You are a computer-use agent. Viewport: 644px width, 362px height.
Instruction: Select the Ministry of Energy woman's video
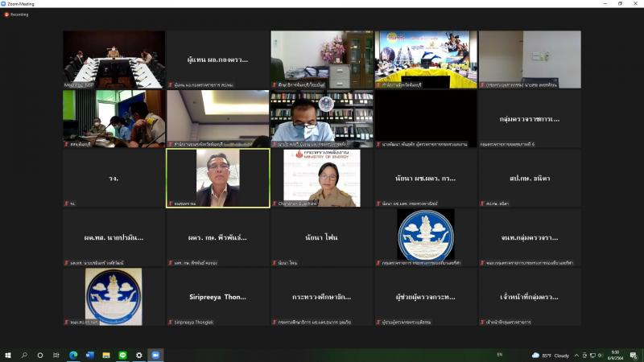[322, 178]
